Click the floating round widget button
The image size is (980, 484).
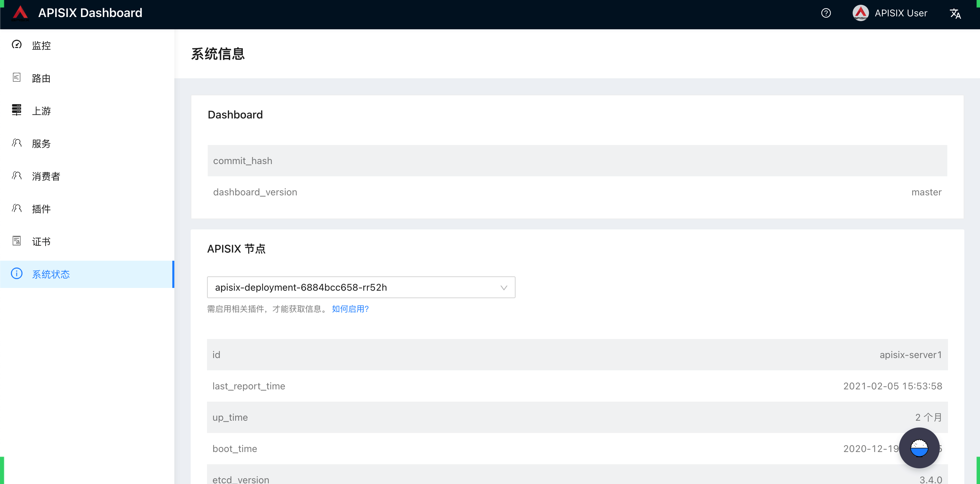[919, 448]
